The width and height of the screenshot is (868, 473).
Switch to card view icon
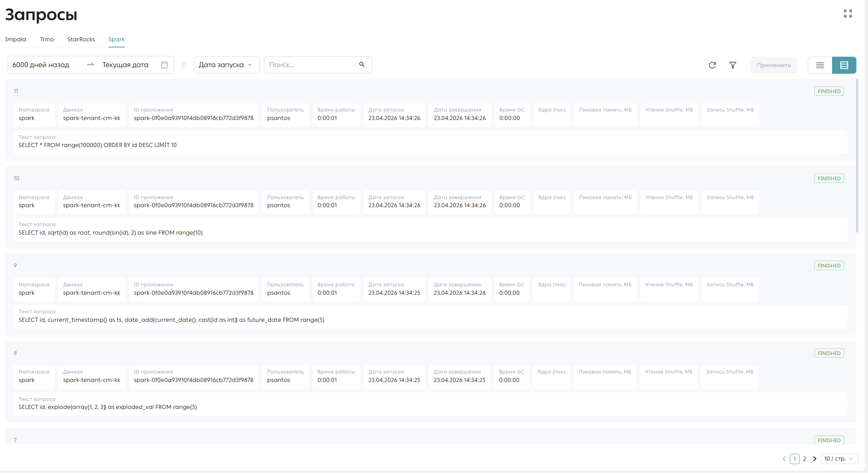click(844, 65)
